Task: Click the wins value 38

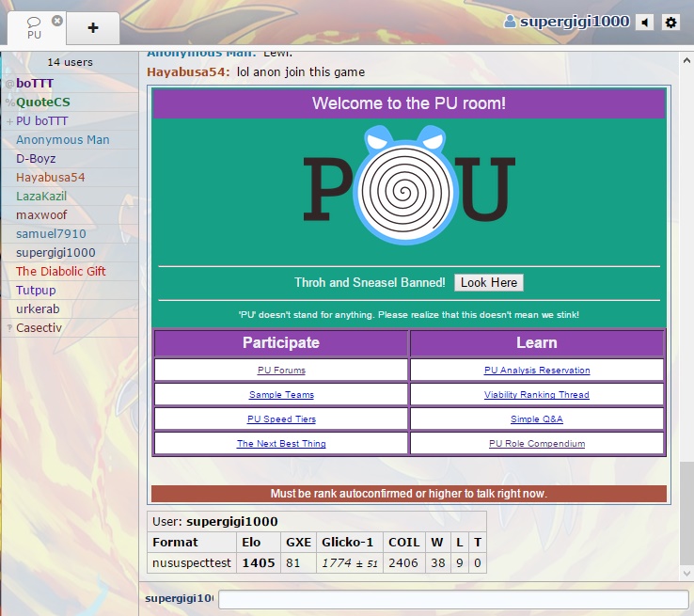Action: point(437,563)
